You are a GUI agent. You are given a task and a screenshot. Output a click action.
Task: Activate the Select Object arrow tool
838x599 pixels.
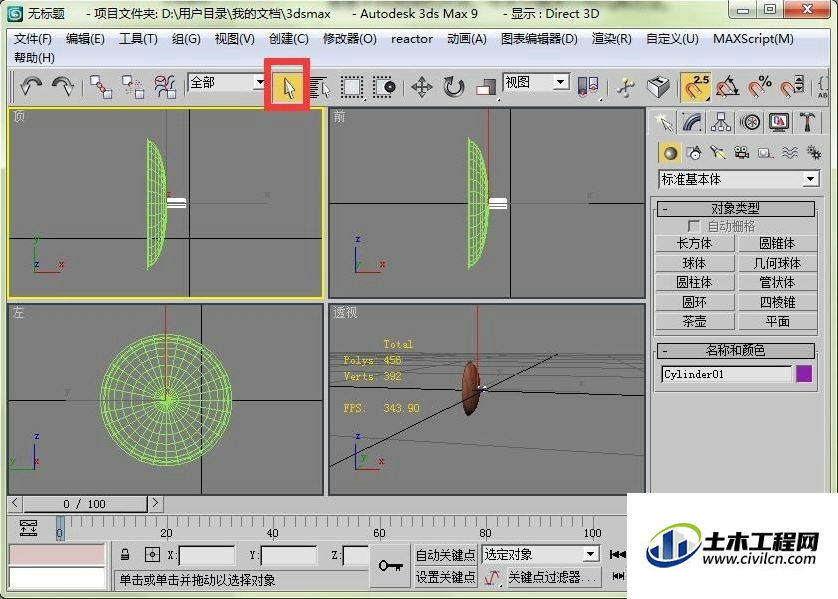288,86
